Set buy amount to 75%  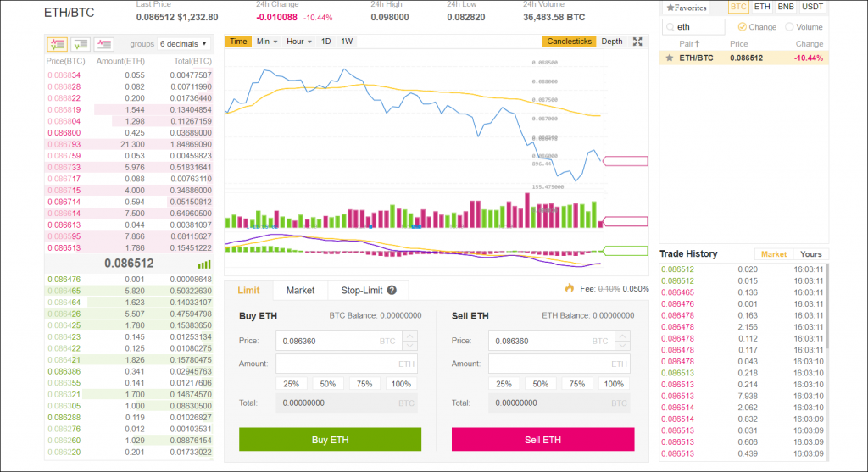364,384
